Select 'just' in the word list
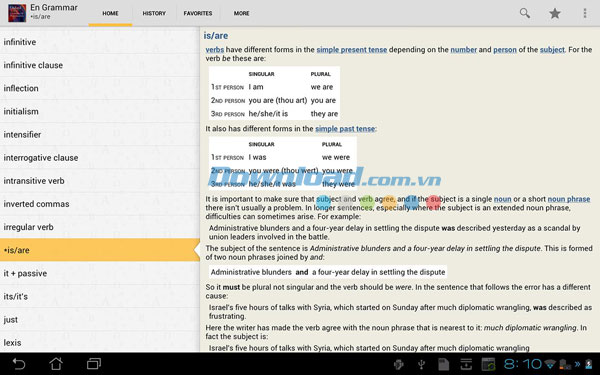This screenshot has height=375, width=600. point(100,320)
